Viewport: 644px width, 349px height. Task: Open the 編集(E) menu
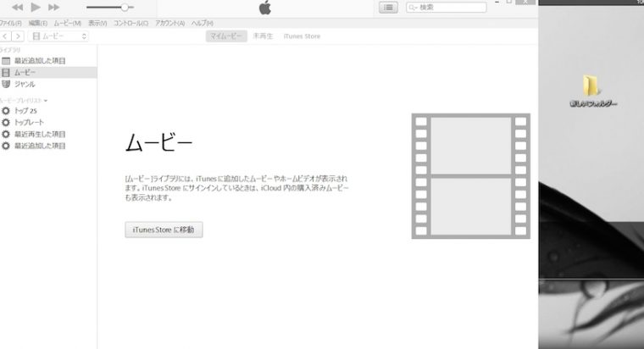click(x=38, y=24)
